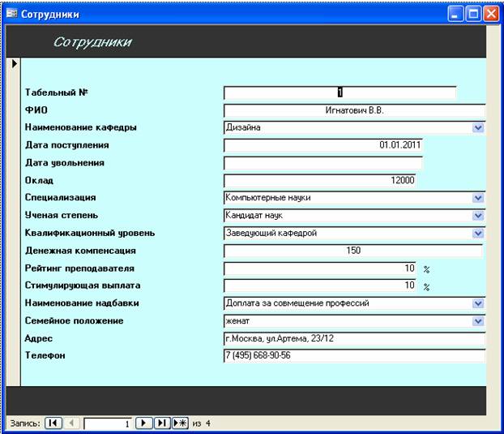Image resolution: width=504 pixels, height=434 pixels.
Task: Click the record number box
Action: [x=107, y=423]
